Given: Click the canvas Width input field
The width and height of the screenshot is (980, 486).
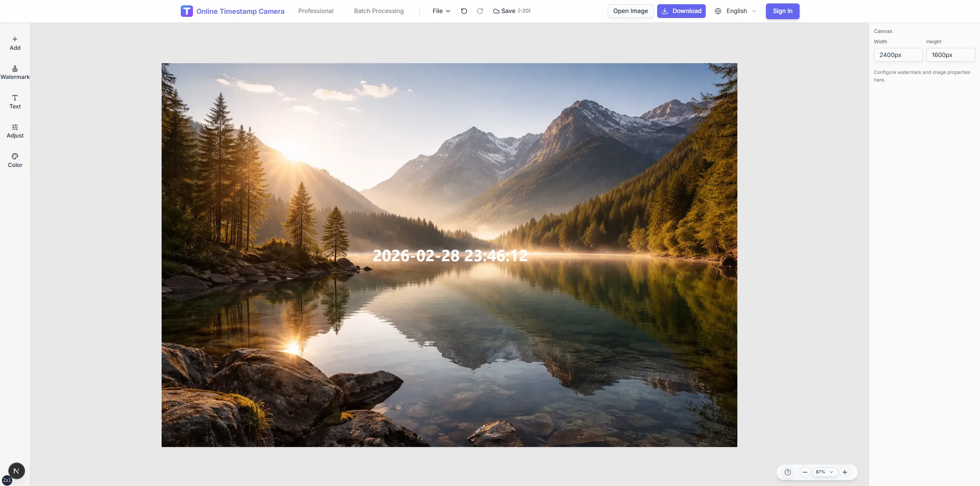Looking at the screenshot, I should (x=898, y=55).
